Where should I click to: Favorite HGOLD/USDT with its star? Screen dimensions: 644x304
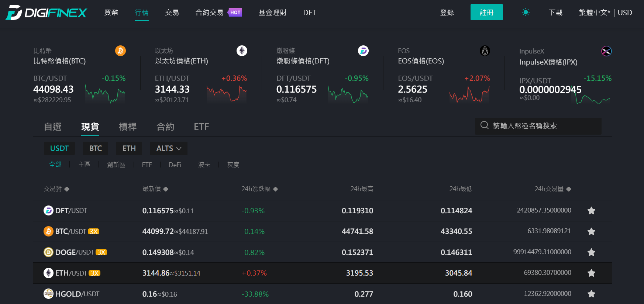[591, 294]
